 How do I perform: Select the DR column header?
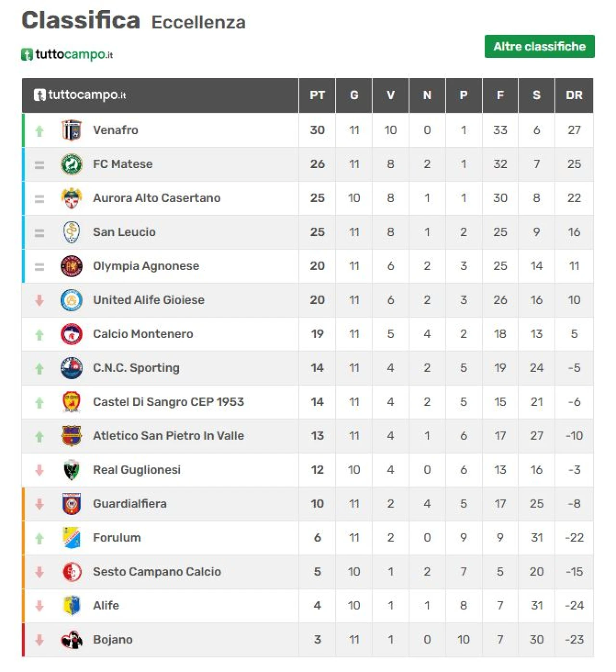(x=574, y=95)
